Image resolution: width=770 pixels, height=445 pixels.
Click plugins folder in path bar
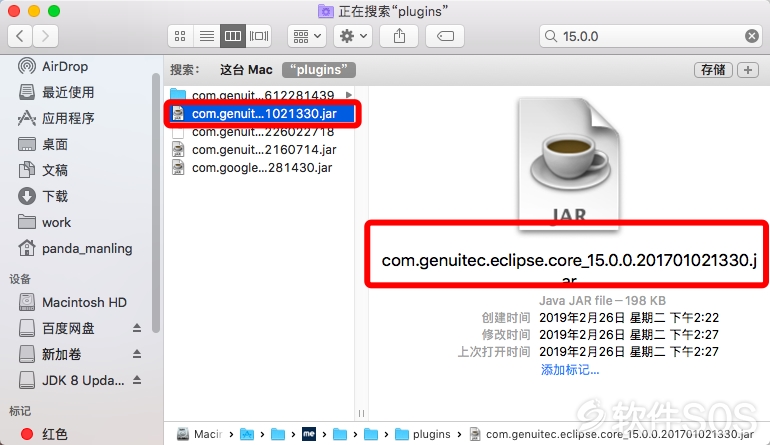423,434
